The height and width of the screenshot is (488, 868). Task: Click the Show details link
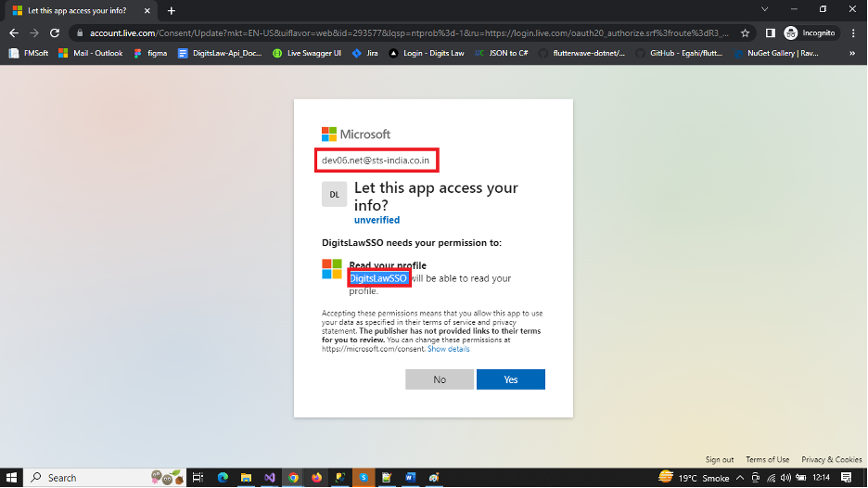click(448, 349)
